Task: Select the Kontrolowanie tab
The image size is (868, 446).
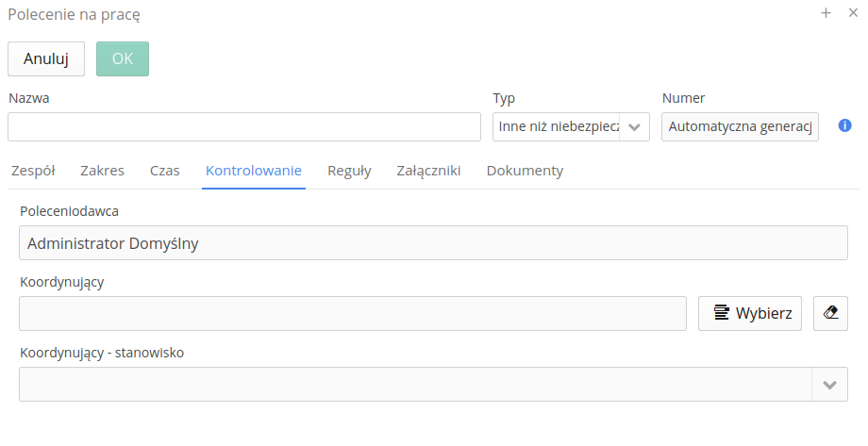Action: [254, 171]
